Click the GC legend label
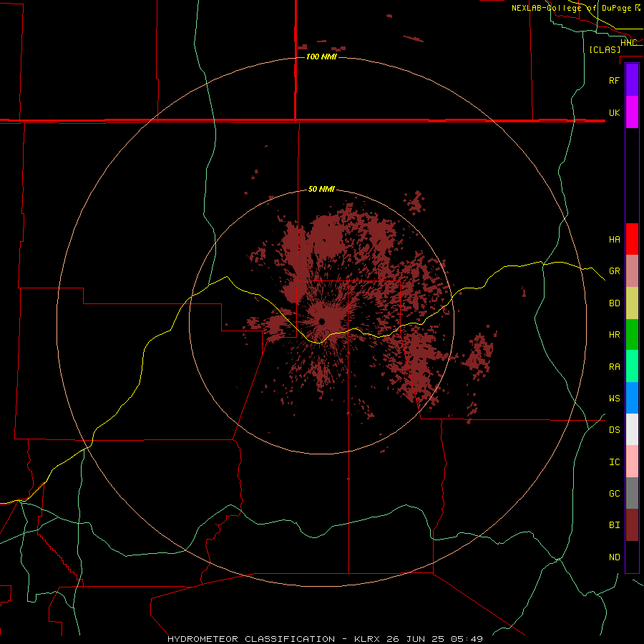 tap(615, 494)
